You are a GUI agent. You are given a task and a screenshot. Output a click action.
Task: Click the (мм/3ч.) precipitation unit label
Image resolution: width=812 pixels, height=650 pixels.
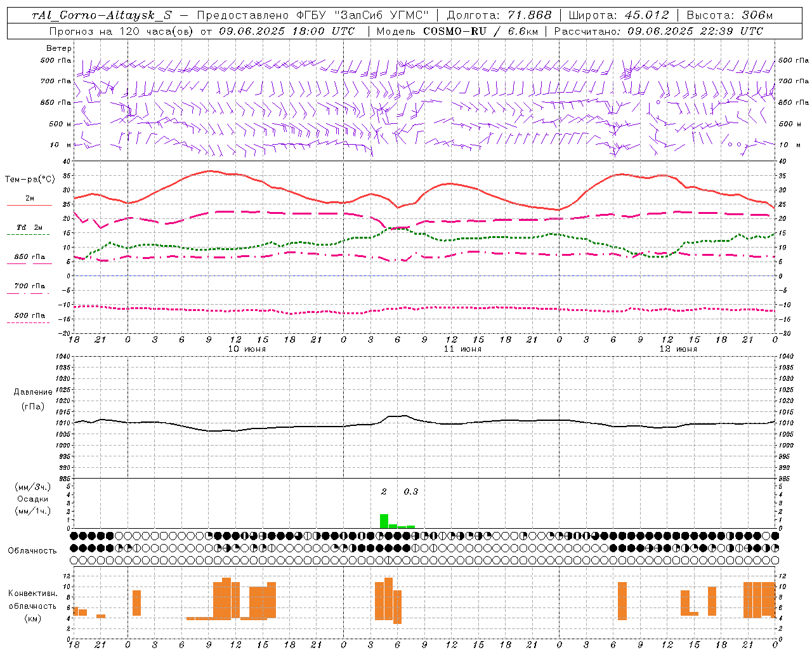(x=32, y=487)
